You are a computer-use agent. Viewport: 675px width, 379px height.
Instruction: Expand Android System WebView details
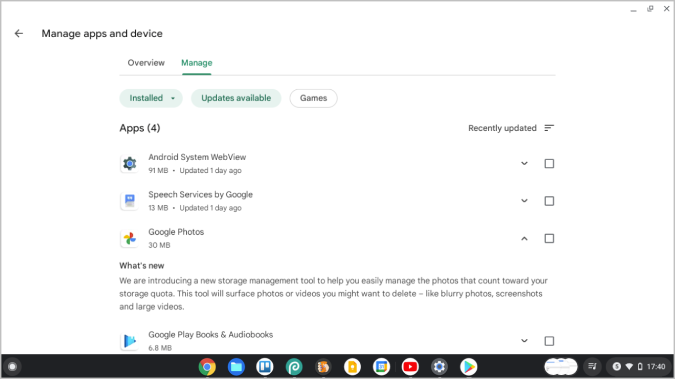524,164
